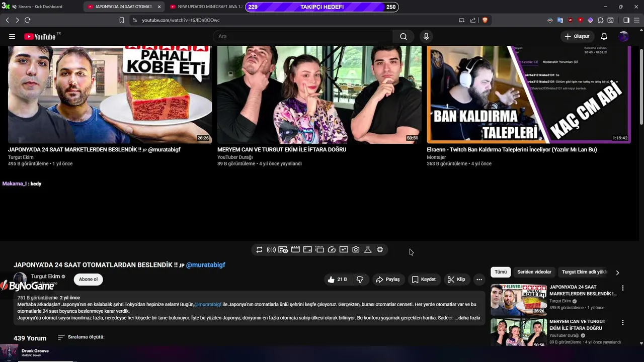Subscribe with the Abone ol button

[x=88, y=280]
